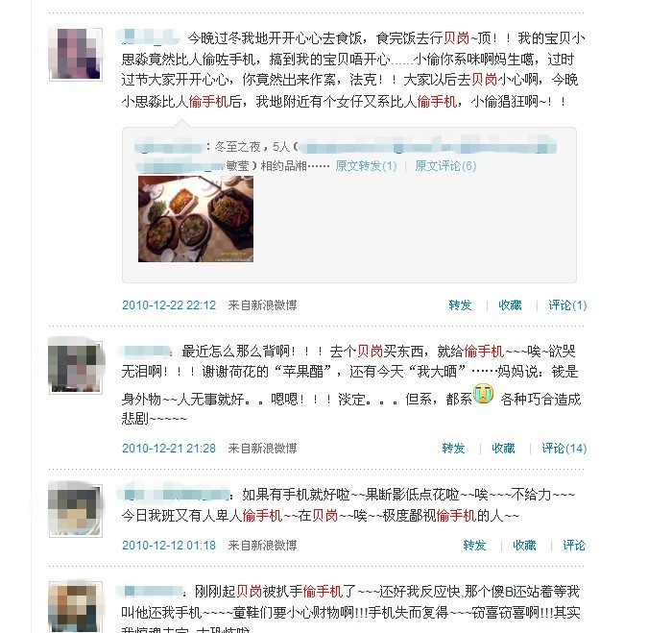Click 收藏 on the 2010-12-22 post
Image resolution: width=672 pixels, height=633 pixels.
[510, 305]
